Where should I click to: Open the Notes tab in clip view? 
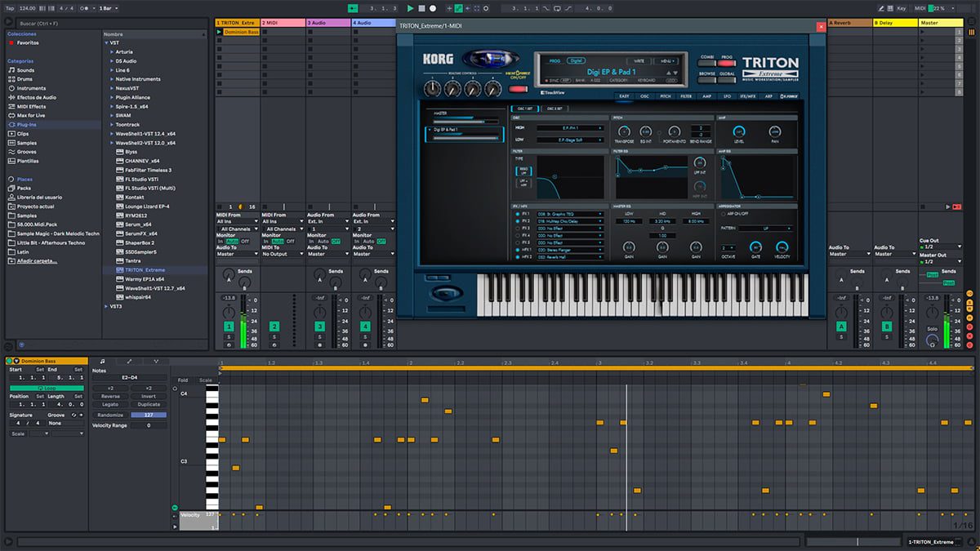[102, 361]
